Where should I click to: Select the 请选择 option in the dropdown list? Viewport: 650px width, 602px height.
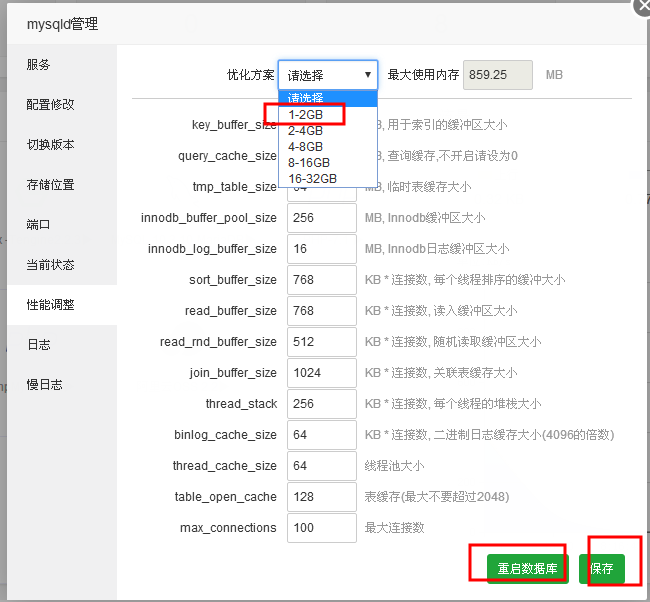pyautogui.click(x=328, y=99)
